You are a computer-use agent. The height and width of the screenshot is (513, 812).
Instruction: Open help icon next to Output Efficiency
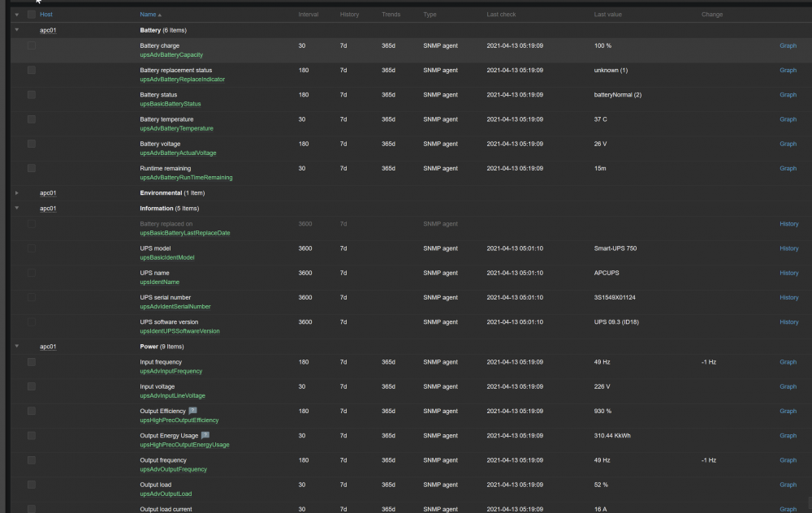[192, 411]
